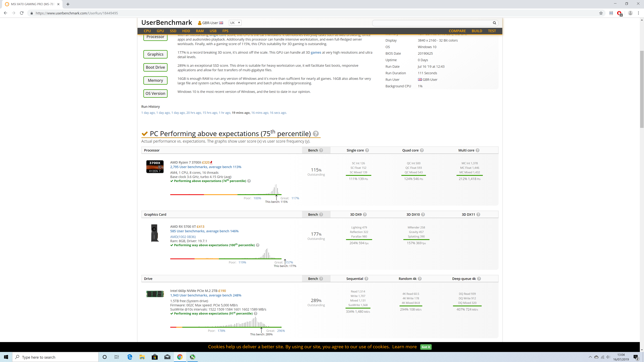Click help icon next to Multi core
Viewport: 644px width, 362px height.
coord(477,150)
